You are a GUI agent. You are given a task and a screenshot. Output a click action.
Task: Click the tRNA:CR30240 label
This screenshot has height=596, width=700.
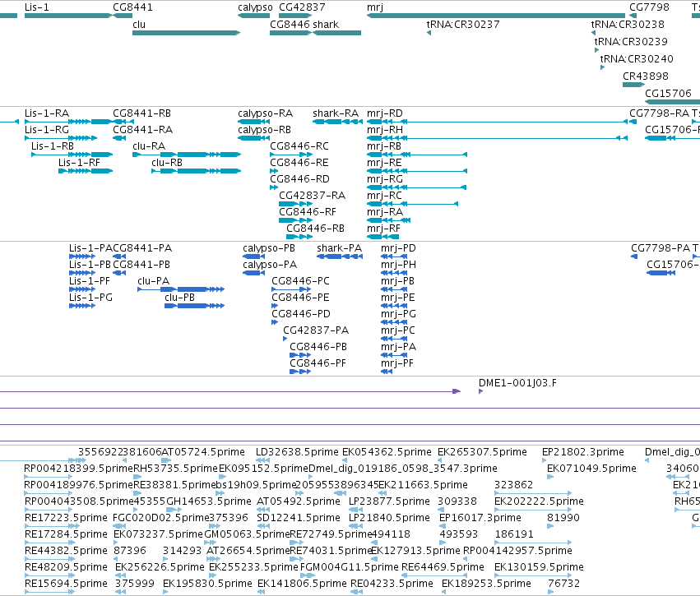(x=637, y=59)
